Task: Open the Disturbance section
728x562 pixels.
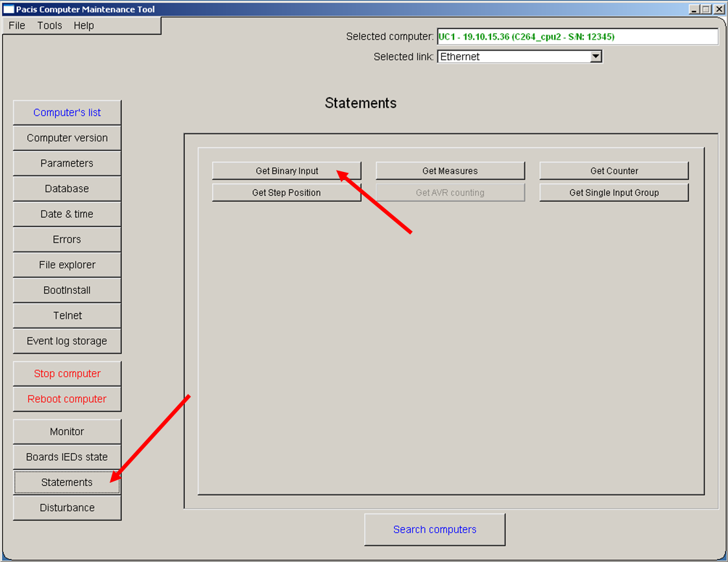Action: click(x=67, y=507)
